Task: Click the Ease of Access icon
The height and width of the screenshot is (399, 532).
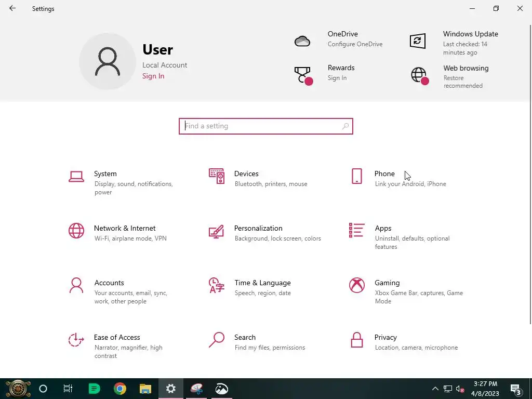Action: point(76,340)
